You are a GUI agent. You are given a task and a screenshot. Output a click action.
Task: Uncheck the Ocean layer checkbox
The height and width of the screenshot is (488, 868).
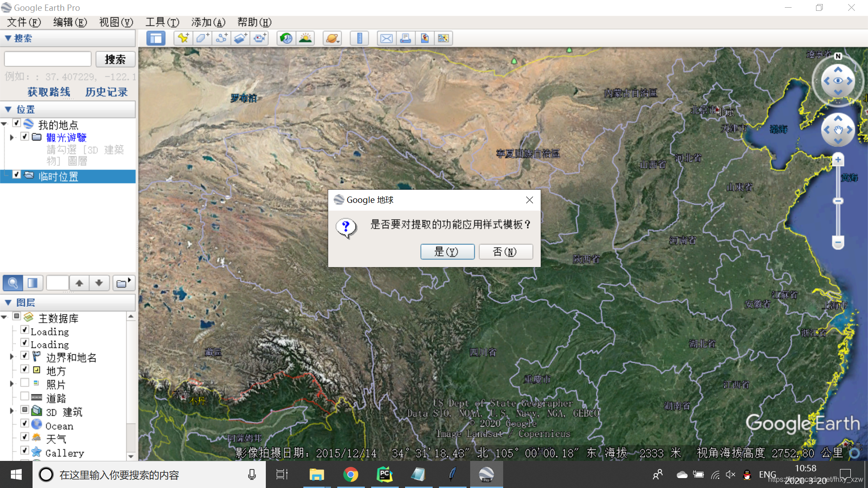pos(25,424)
